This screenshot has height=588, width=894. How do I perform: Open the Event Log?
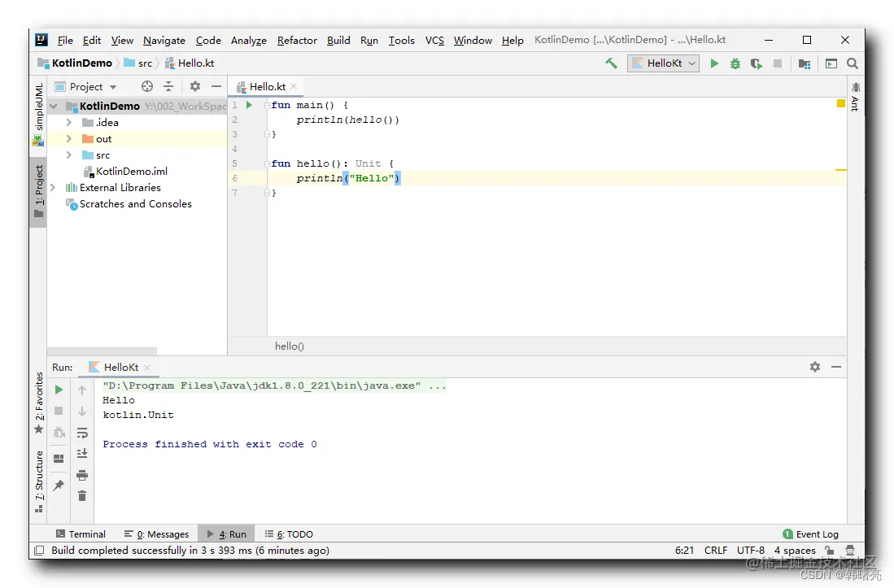pos(810,534)
